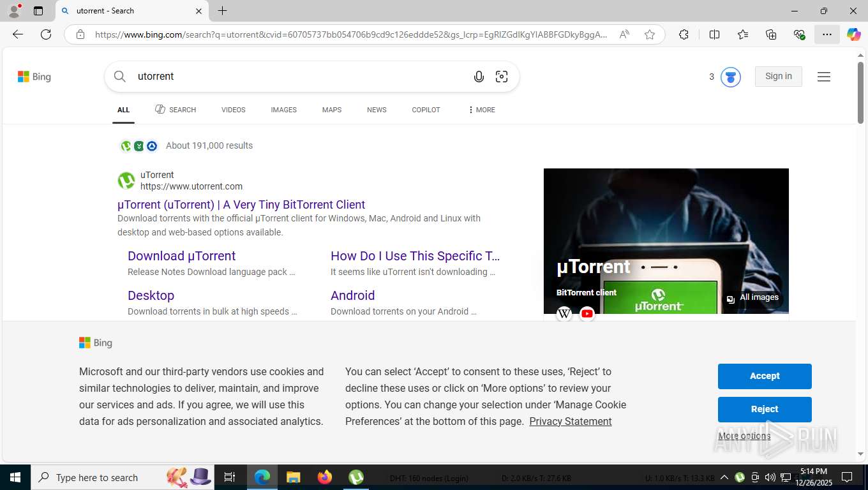This screenshot has width=868, height=490.
Task: Open More options for cookies
Action: (x=744, y=436)
